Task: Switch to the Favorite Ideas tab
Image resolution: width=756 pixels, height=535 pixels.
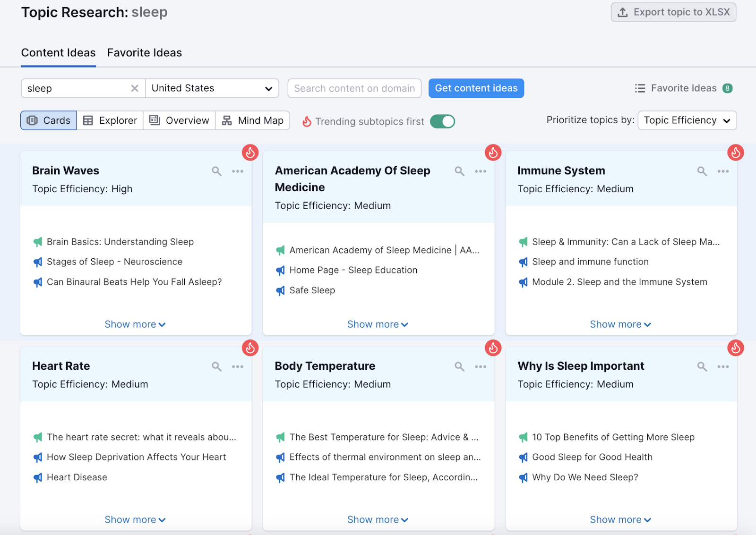Action: click(x=144, y=52)
